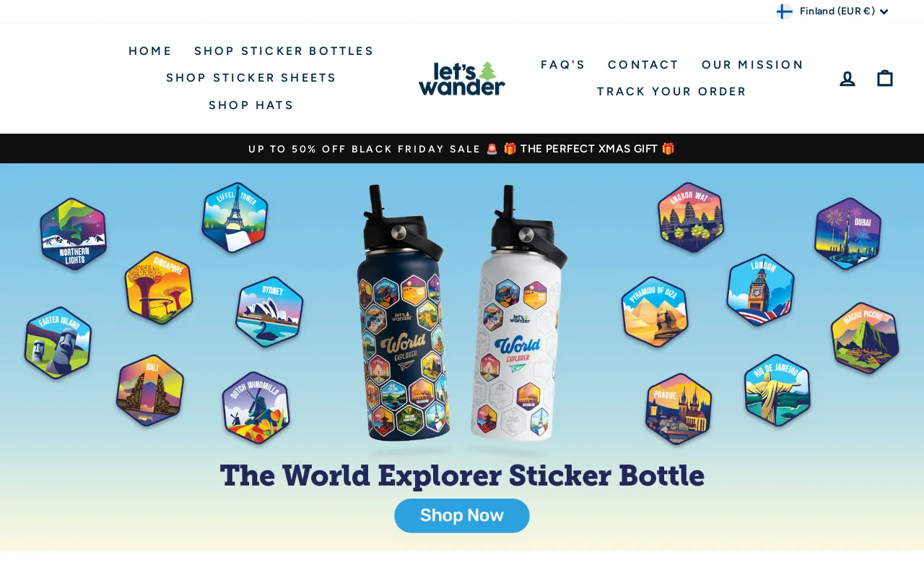Viewport: 924px width, 578px height.
Task: Click the blue Shop Now button
Action: pyautogui.click(x=462, y=516)
